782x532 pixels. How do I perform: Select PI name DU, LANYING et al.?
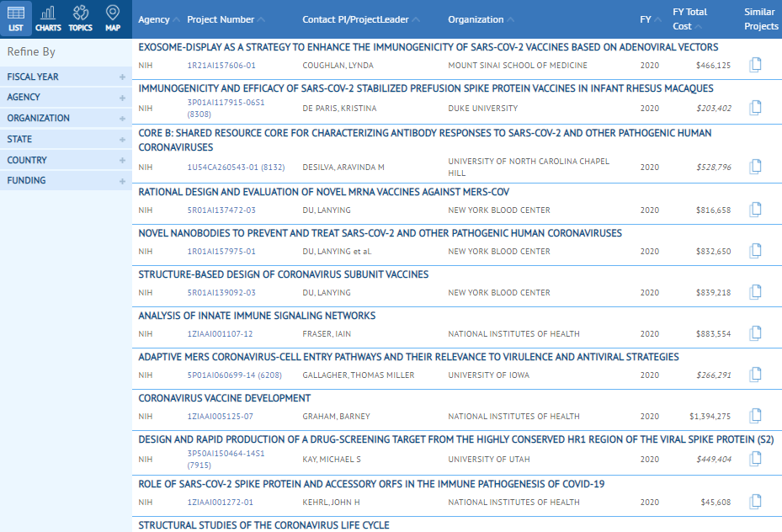[337, 252]
